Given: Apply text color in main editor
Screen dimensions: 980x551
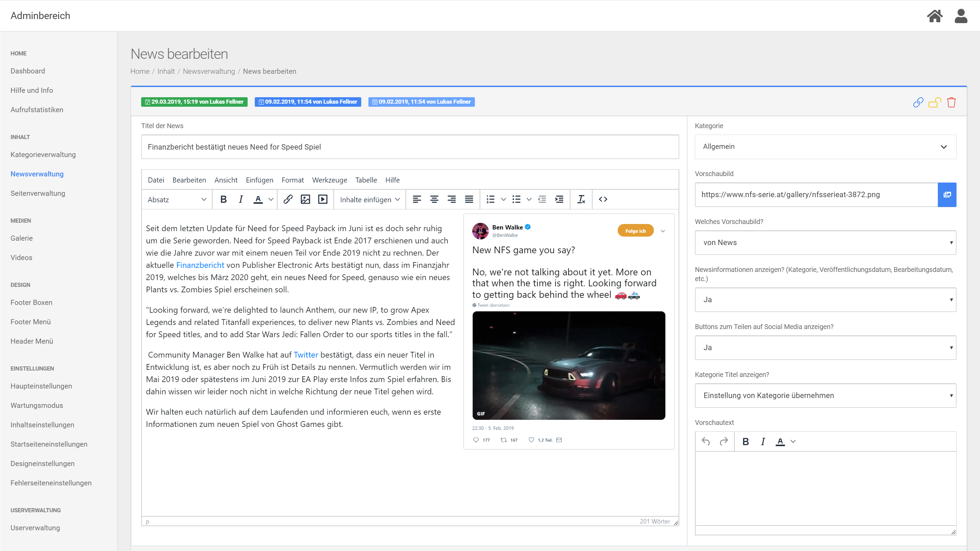Looking at the screenshot, I should point(258,199).
